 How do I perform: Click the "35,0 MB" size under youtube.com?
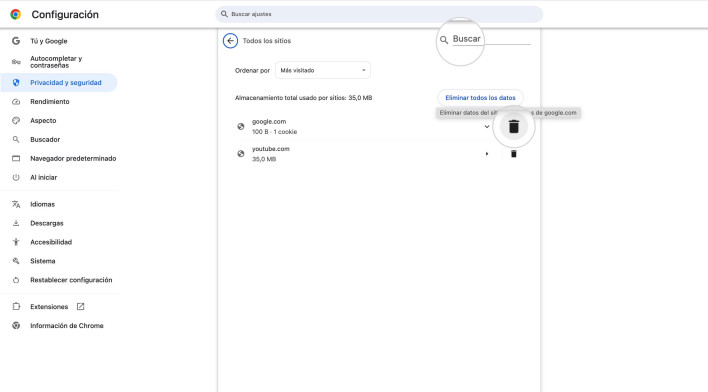pos(264,159)
